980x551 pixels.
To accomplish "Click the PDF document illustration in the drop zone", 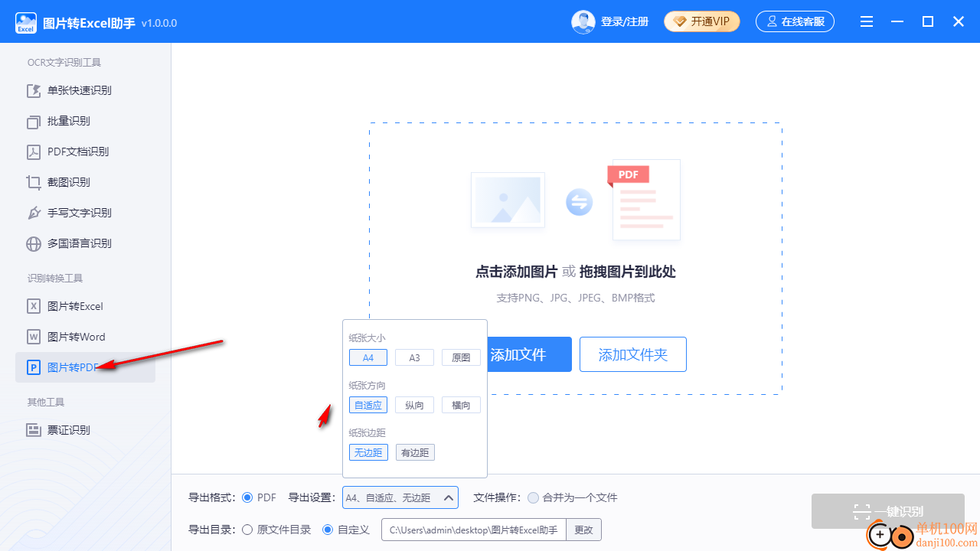I will pos(645,200).
